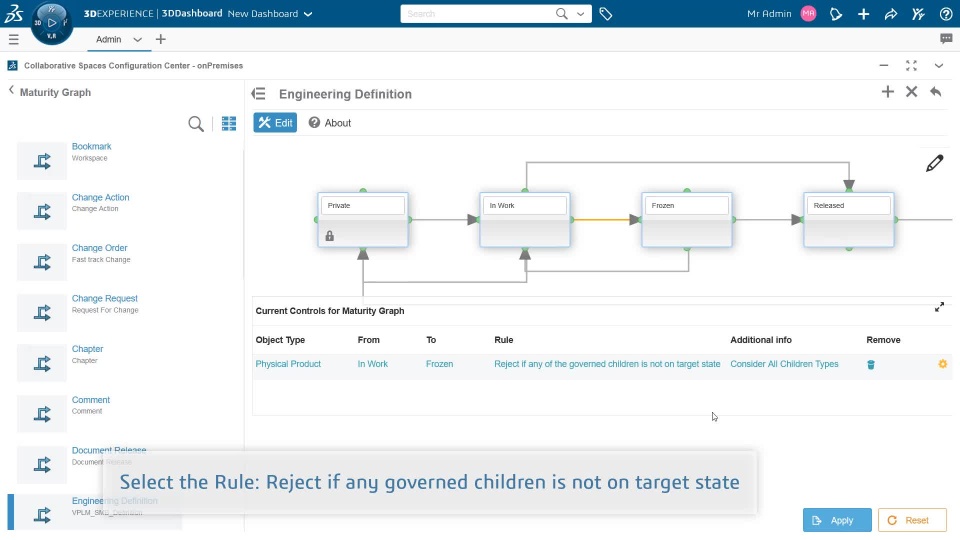This screenshot has width=960, height=540.
Task: Click the Apply button
Action: point(837,520)
